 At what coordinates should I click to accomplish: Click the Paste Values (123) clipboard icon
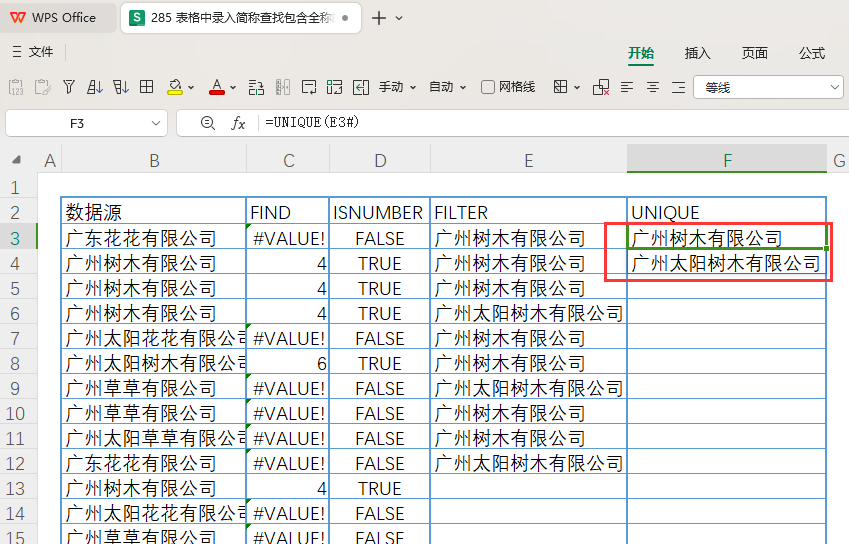16,87
